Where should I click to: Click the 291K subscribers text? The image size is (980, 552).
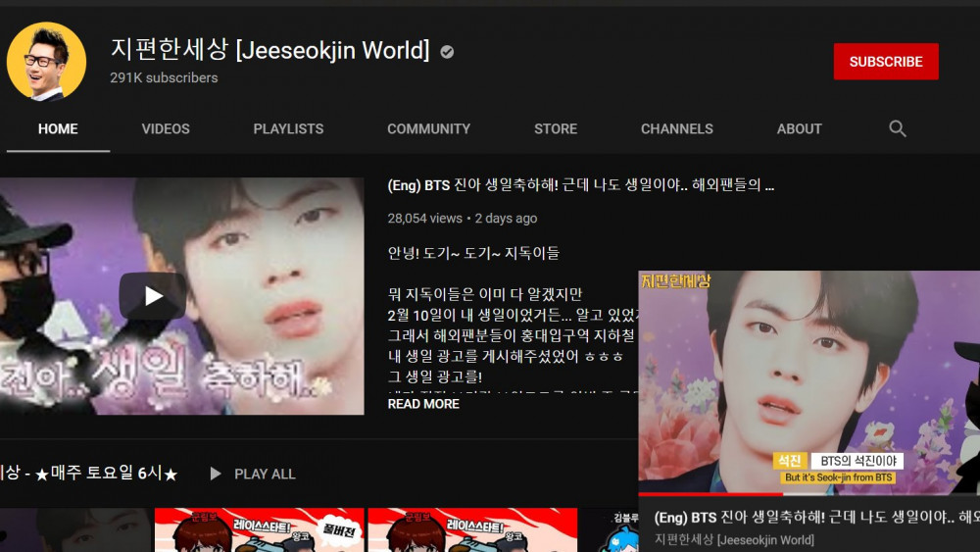(x=164, y=78)
